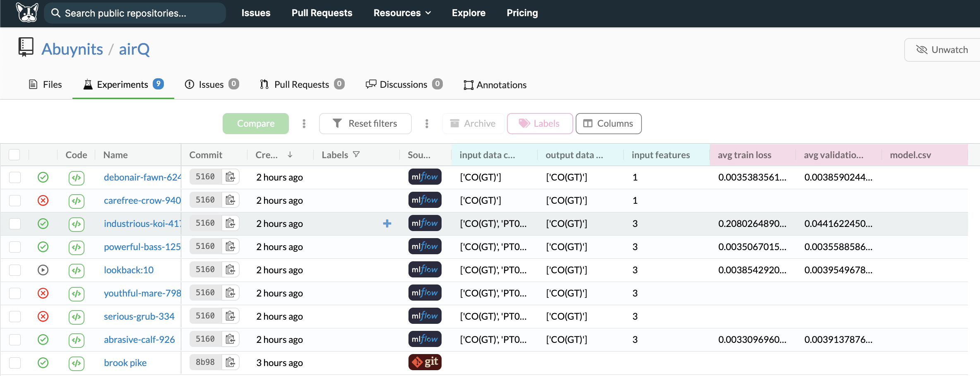Copy commit hash for brook pike row
980x376 pixels.
231,362
